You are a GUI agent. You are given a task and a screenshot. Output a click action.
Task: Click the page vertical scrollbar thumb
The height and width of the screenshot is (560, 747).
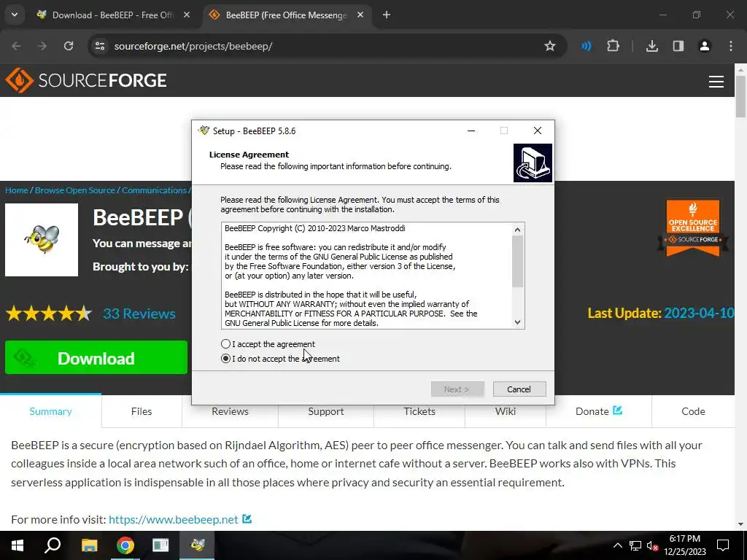tap(740, 96)
